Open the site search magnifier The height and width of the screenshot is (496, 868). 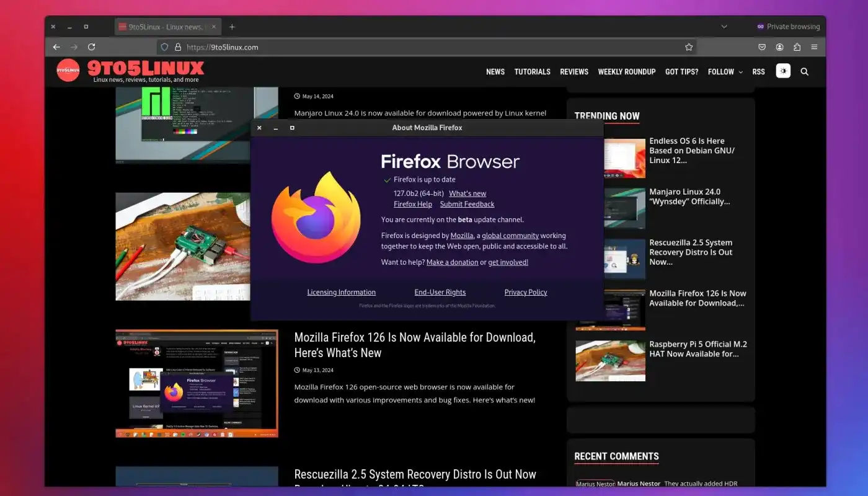(804, 72)
